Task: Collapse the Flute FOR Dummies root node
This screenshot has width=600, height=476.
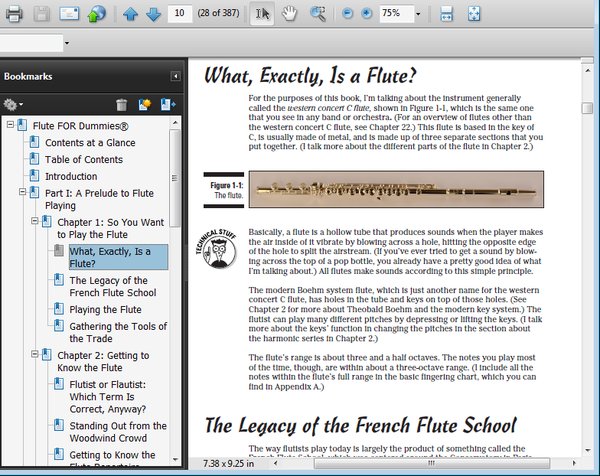Action: (x=10, y=125)
